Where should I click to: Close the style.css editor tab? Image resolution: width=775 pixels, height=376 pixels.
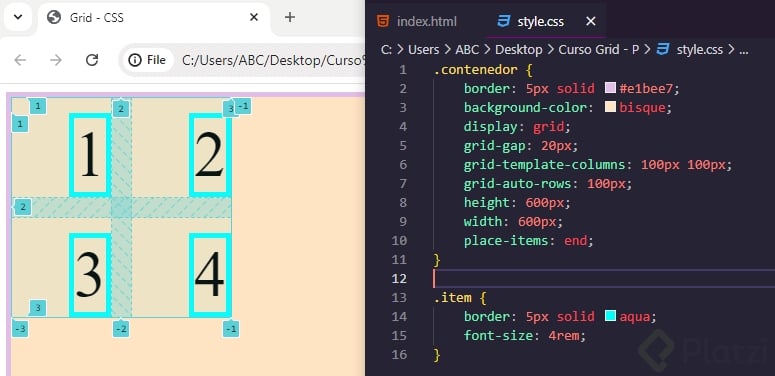click(591, 21)
